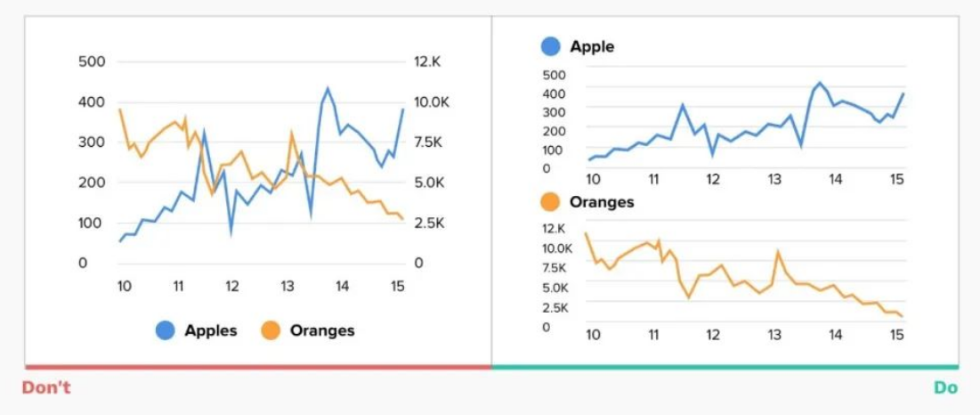Click x-axis label 14 on the Apple chart
The image size is (980, 415).
[835, 179]
